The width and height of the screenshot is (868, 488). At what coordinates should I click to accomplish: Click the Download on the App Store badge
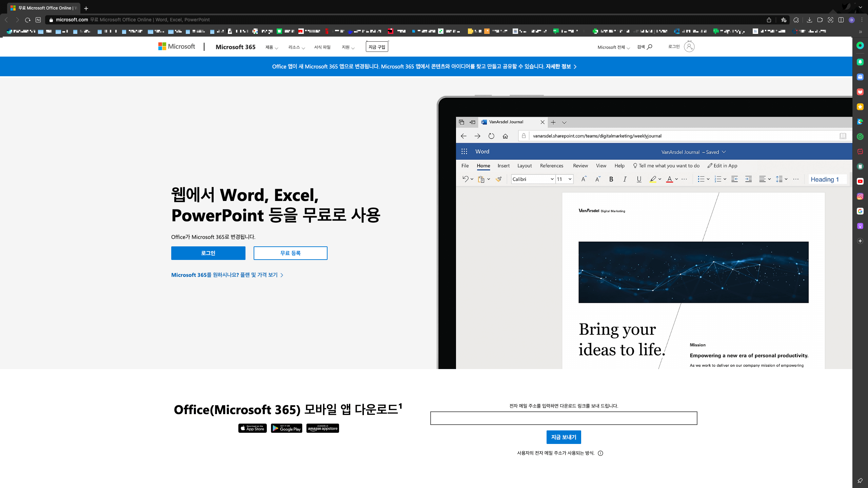point(252,428)
